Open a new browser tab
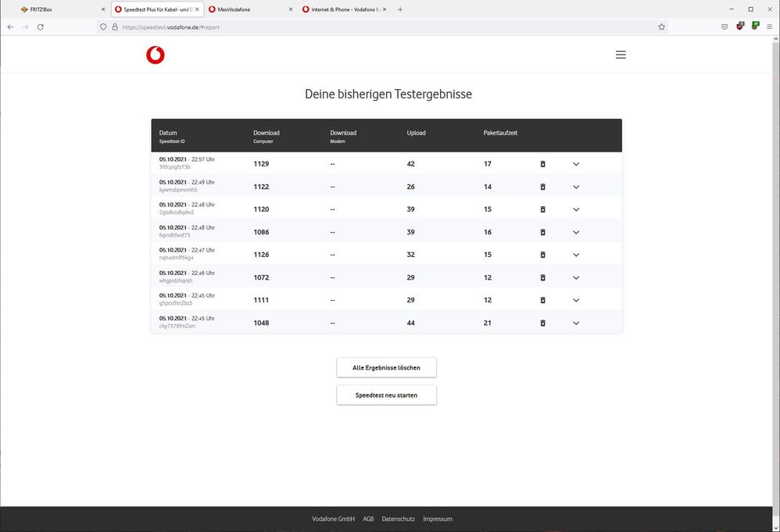Screen dimensions: 780x532 400,9
